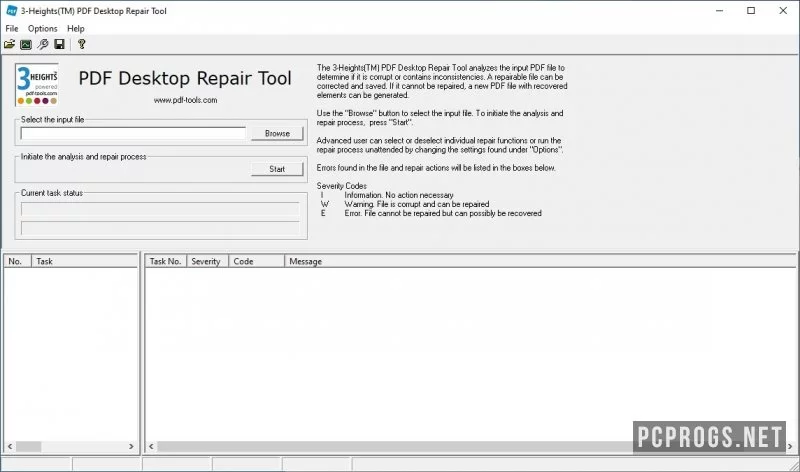Click the app icon in the title bar
The height and width of the screenshot is (472, 800).
click(11, 11)
